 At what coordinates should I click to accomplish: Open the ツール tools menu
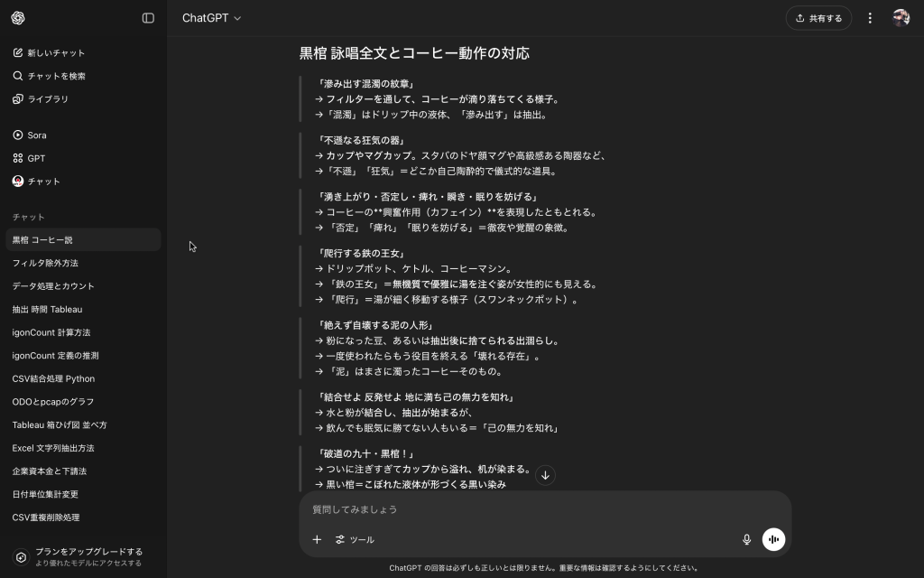click(355, 539)
